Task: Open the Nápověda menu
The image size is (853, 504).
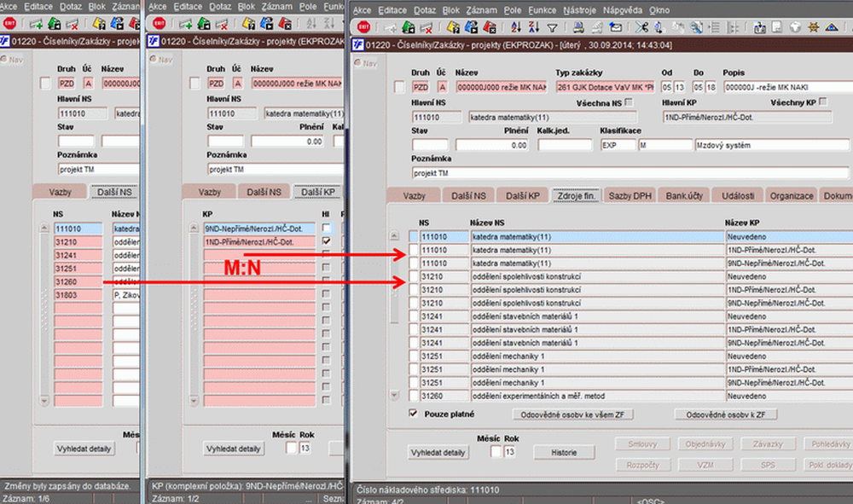Action: pos(623,10)
